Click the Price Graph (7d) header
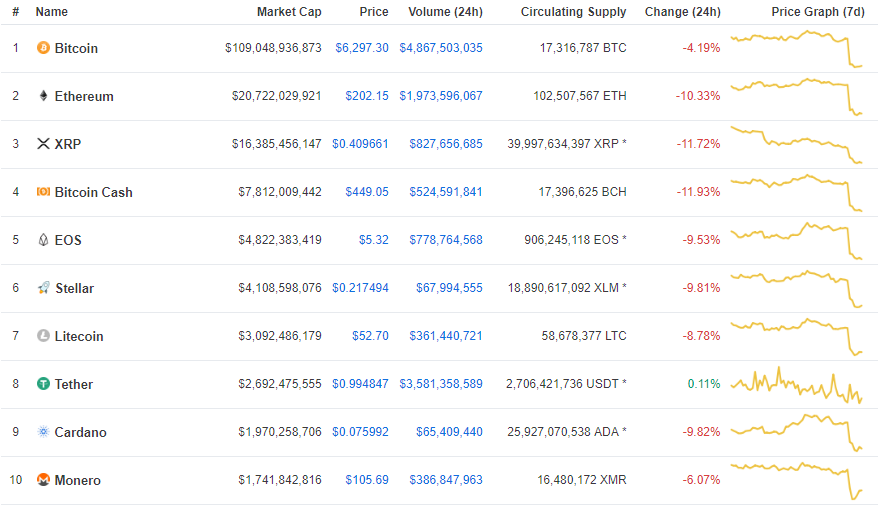The height and width of the screenshot is (506, 878). click(818, 12)
